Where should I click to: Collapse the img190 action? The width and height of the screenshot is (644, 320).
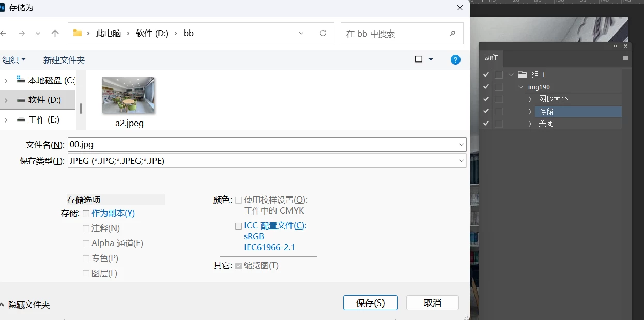520,87
